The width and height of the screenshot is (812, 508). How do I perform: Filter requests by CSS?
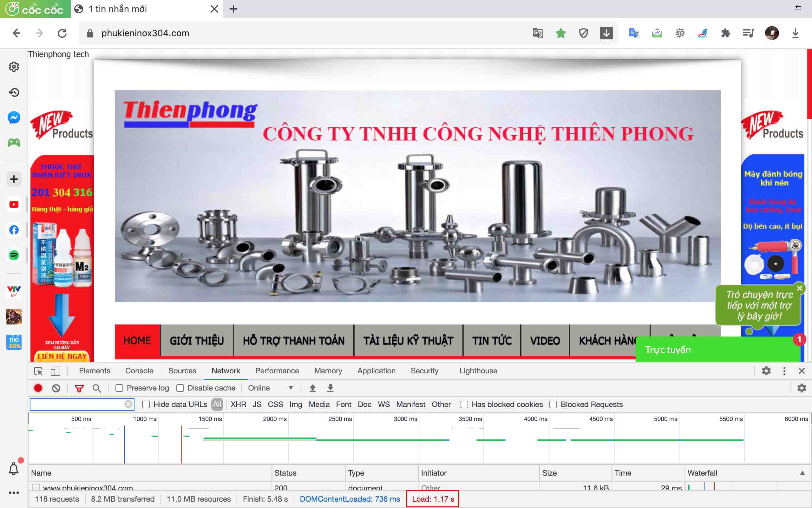click(x=275, y=404)
